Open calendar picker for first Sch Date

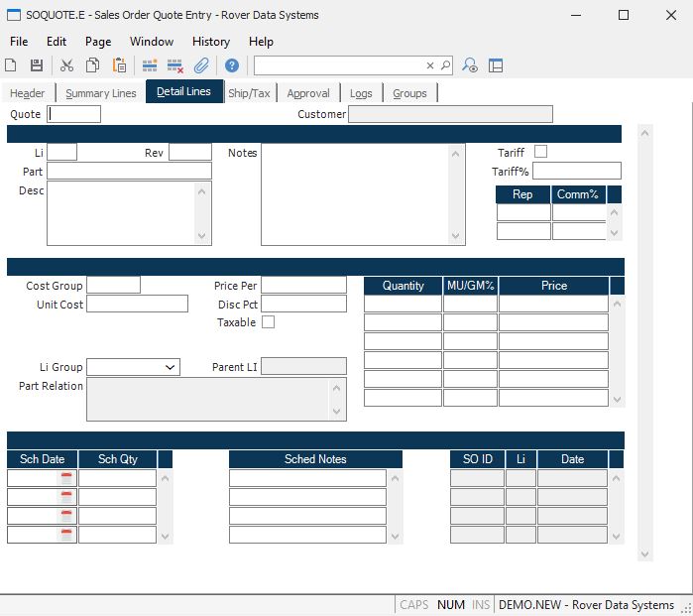(x=67, y=478)
